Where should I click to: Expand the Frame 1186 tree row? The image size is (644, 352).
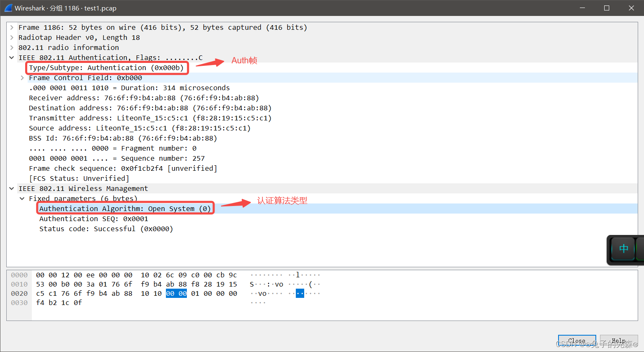(12, 27)
